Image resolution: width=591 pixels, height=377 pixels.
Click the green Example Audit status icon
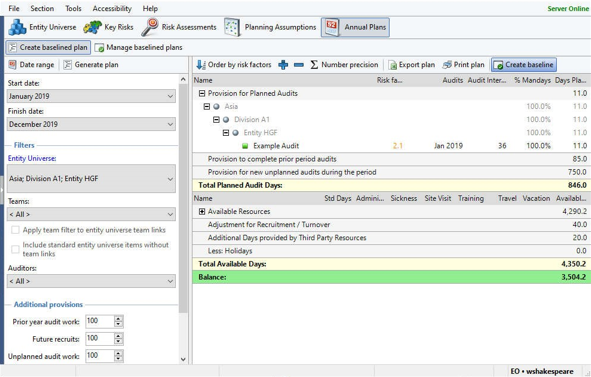pos(245,146)
